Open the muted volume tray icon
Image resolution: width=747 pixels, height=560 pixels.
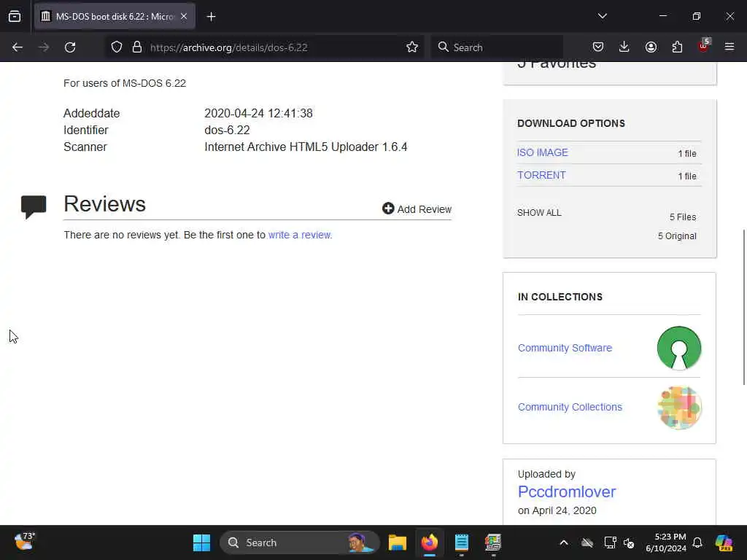click(629, 542)
